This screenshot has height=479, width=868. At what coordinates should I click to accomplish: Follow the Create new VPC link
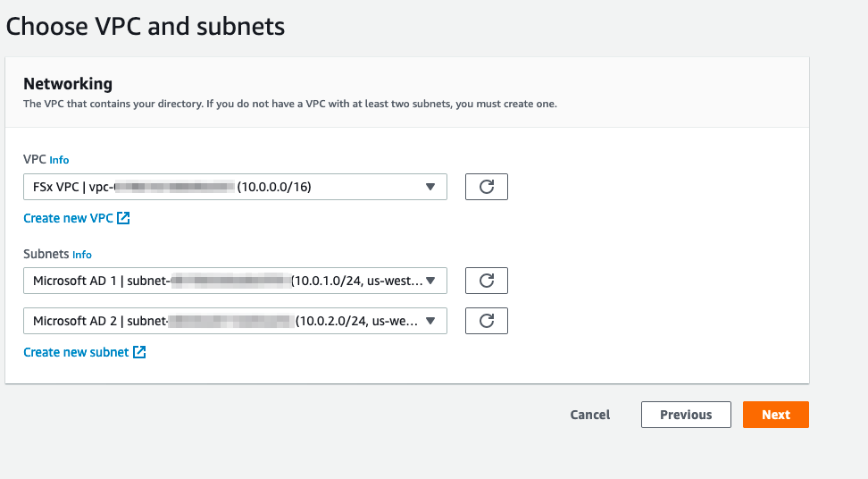click(x=68, y=218)
